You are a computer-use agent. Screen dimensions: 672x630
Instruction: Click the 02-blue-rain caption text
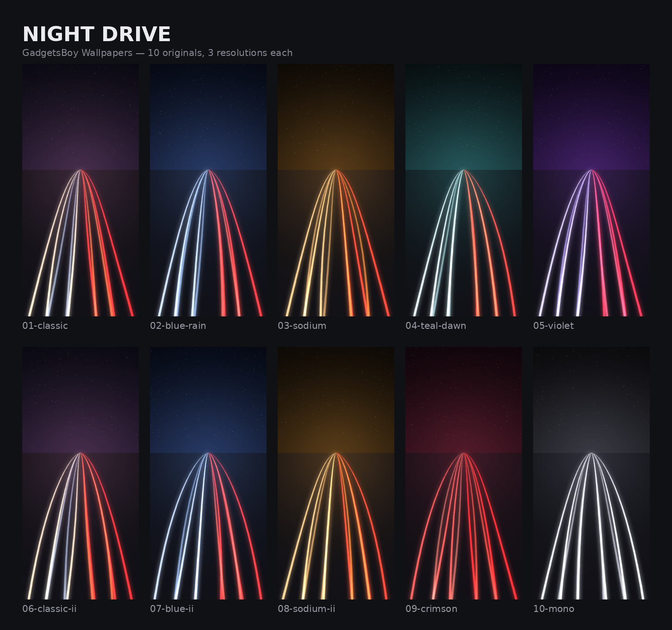click(178, 326)
